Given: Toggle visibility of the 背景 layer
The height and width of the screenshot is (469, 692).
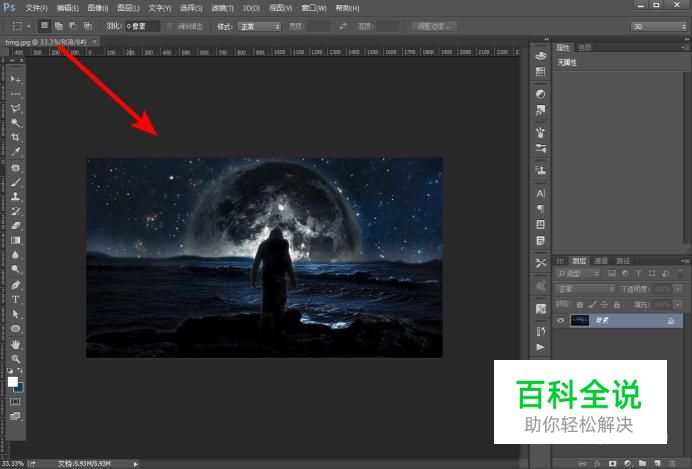Looking at the screenshot, I should [560, 321].
